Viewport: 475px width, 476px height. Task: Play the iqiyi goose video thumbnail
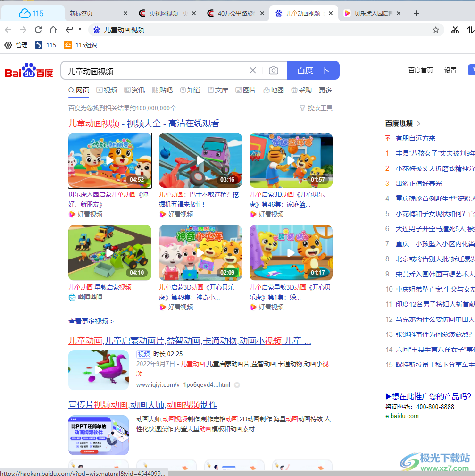99,370
